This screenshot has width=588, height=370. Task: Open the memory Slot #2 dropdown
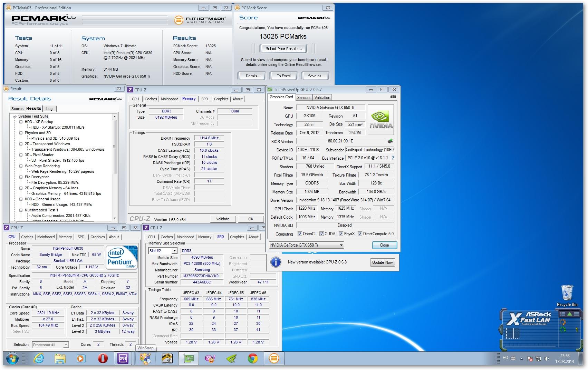coord(163,251)
